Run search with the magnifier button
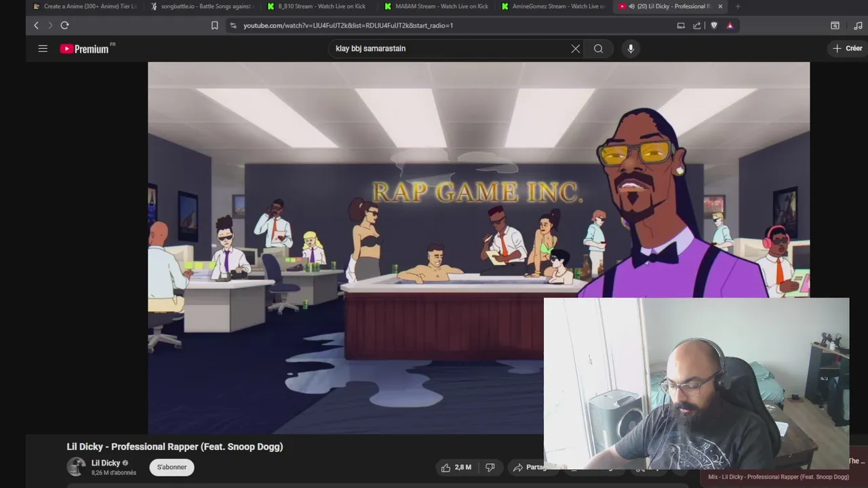The image size is (868, 488). point(598,48)
